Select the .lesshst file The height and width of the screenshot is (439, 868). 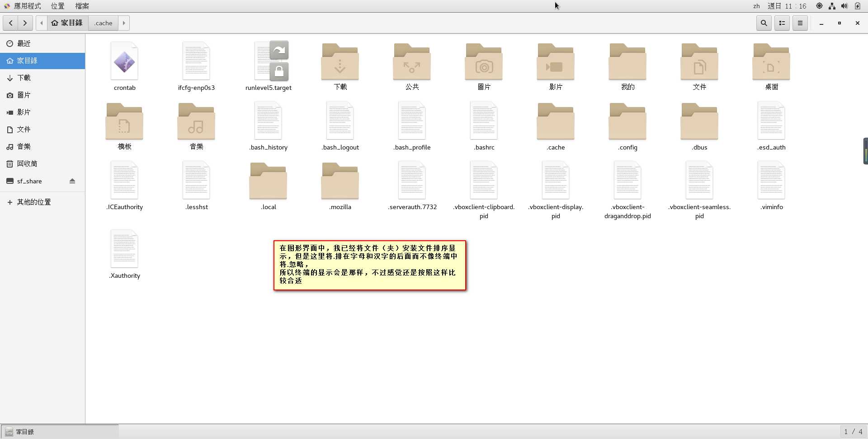pyautogui.click(x=196, y=181)
